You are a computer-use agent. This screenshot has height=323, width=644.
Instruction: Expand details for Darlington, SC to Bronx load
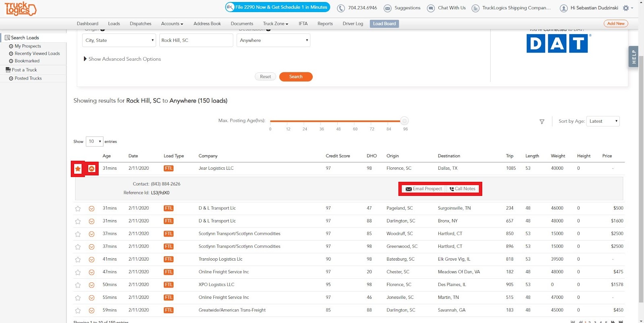92,221
